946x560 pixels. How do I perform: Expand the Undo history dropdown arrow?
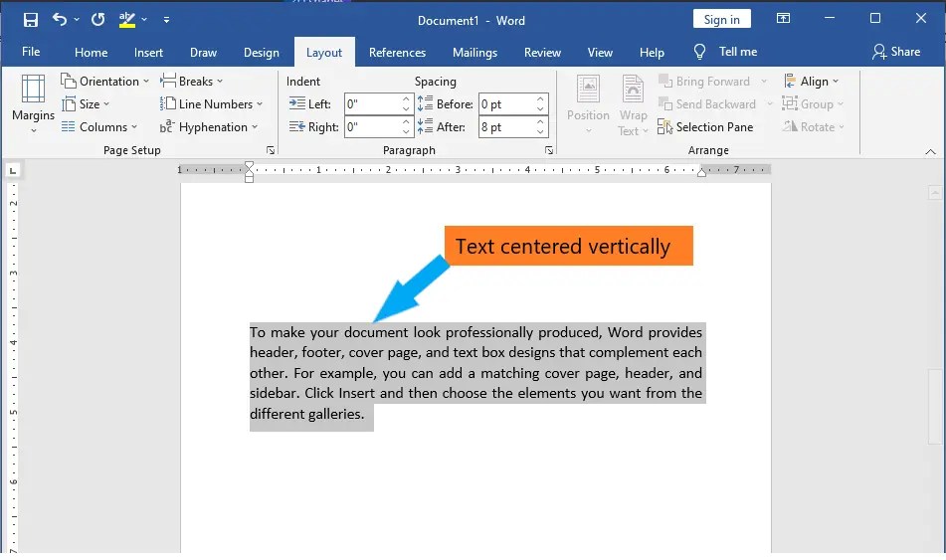point(77,20)
